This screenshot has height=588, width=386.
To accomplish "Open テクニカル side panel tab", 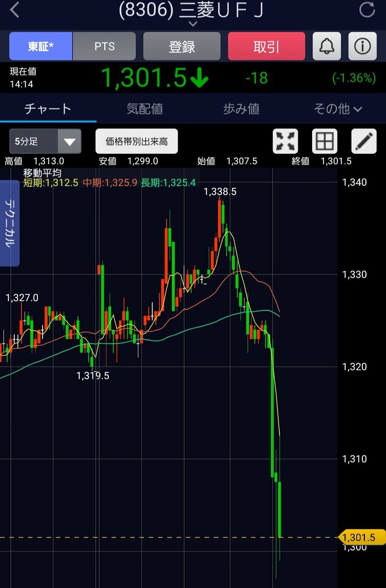I will point(10,223).
